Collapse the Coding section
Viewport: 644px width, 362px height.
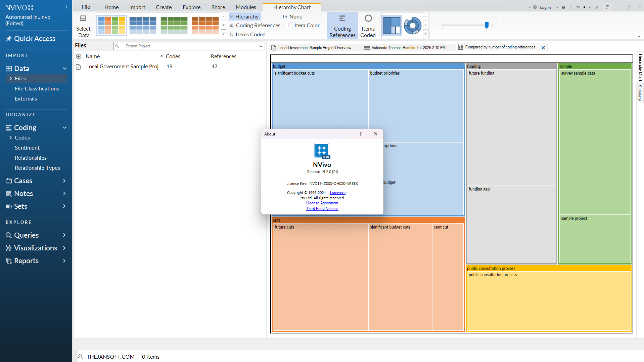[64, 128]
